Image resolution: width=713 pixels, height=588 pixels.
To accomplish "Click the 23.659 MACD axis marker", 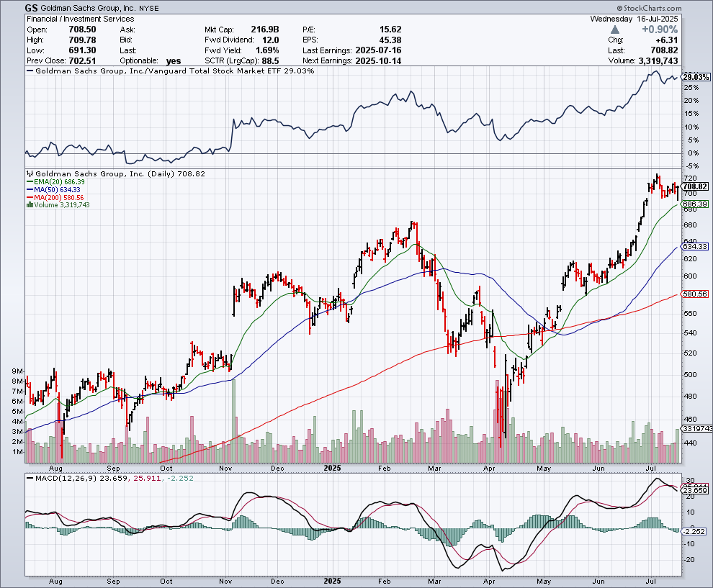I will point(695,490).
